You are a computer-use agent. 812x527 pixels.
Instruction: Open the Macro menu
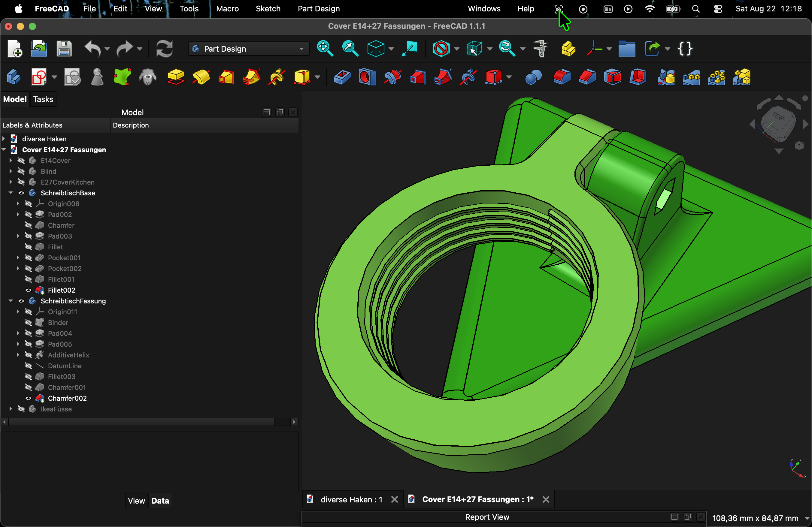tap(227, 9)
